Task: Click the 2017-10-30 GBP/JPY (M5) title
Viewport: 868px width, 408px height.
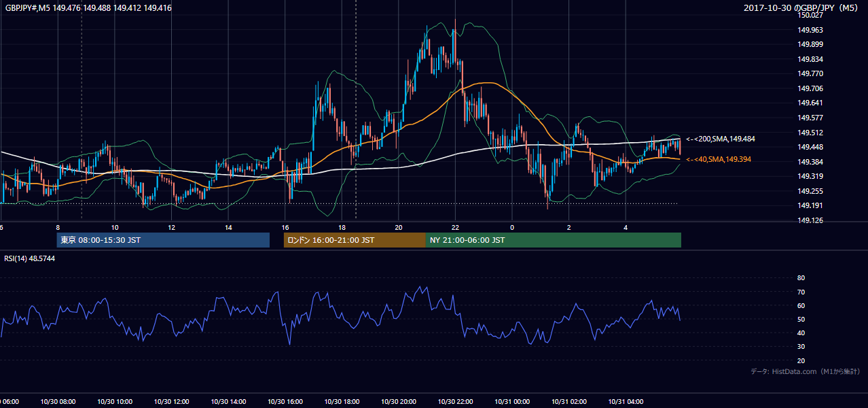Action: pyautogui.click(x=802, y=8)
